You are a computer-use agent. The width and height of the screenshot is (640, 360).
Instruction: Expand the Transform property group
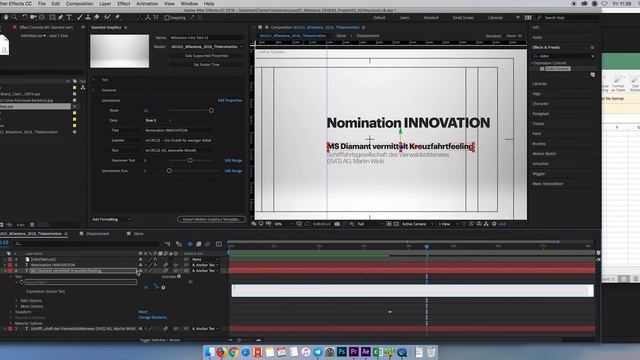coord(11,312)
